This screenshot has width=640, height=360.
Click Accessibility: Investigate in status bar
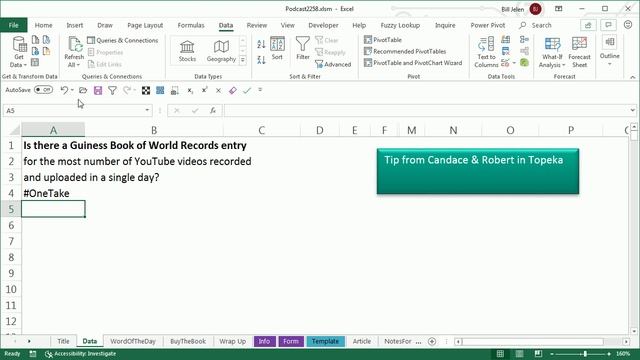80,354
